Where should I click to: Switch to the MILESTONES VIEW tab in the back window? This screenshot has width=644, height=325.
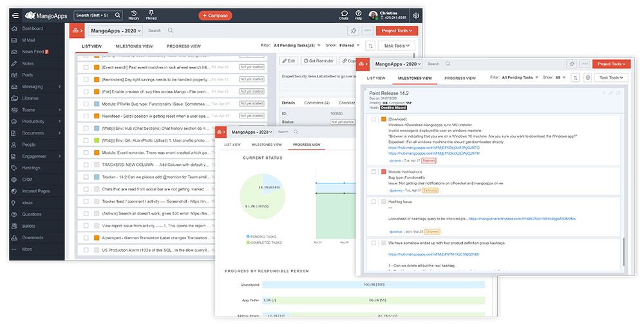[x=134, y=46]
